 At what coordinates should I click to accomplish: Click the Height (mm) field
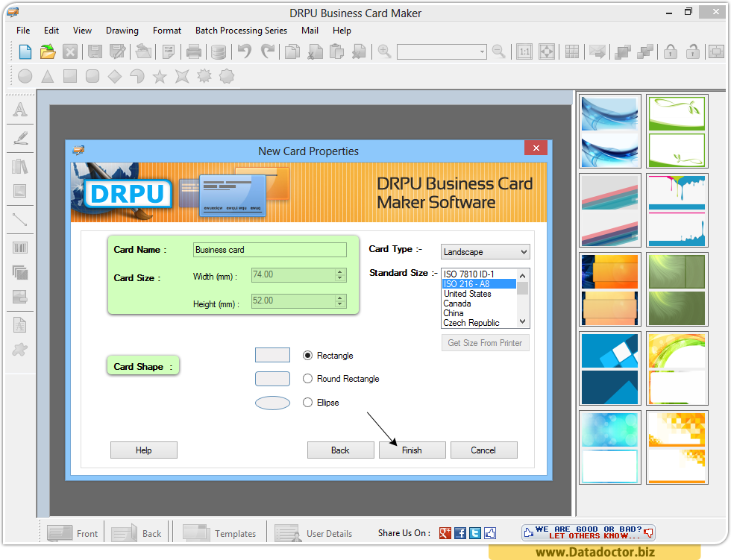tap(298, 301)
